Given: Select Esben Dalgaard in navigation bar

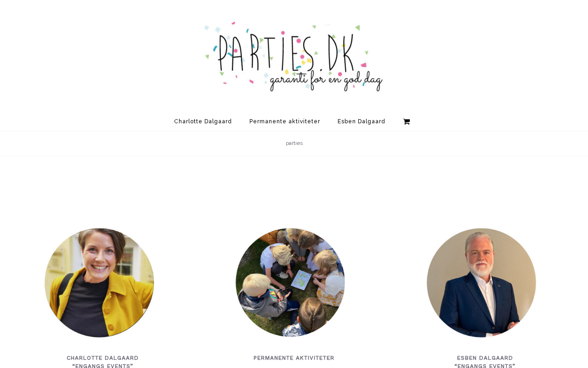Looking at the screenshot, I should click(362, 121).
